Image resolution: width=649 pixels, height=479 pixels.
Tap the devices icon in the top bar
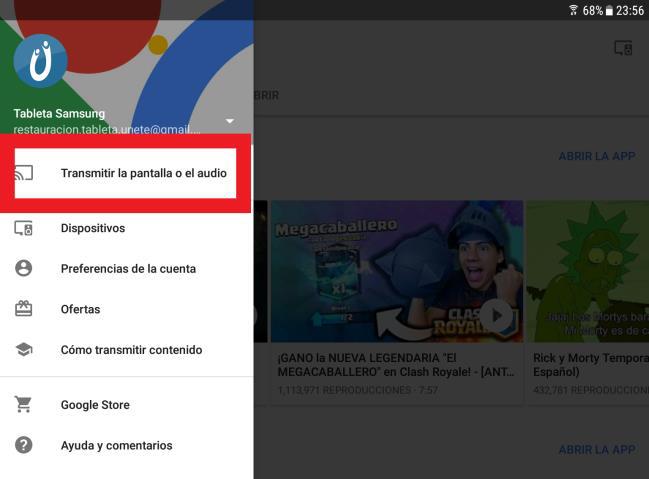point(623,48)
